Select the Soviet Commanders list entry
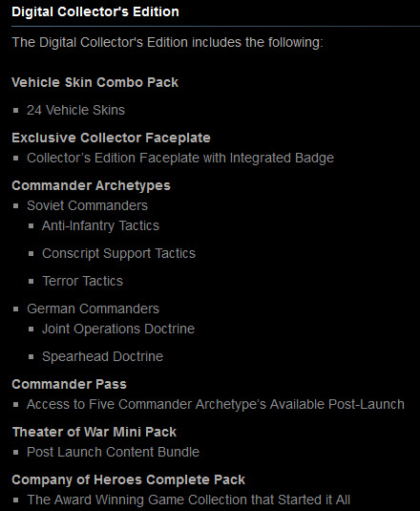The image size is (420, 511). tap(87, 205)
